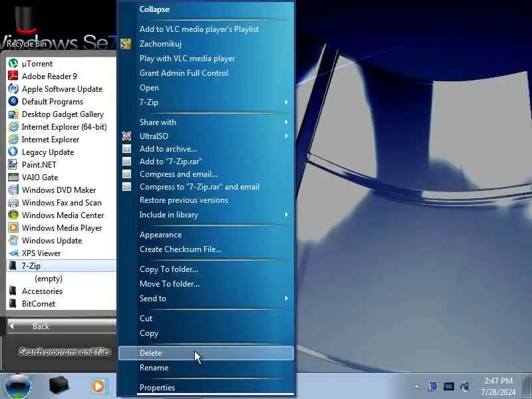Image resolution: width=532 pixels, height=399 pixels.
Task: Click the Legacy Update icon
Action: (13, 152)
